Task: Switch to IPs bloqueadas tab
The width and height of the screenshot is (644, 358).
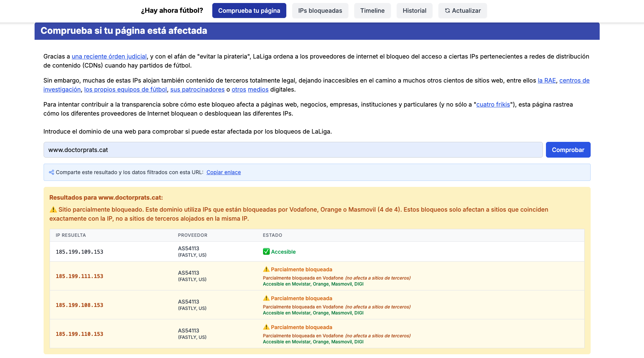Action: tap(320, 11)
